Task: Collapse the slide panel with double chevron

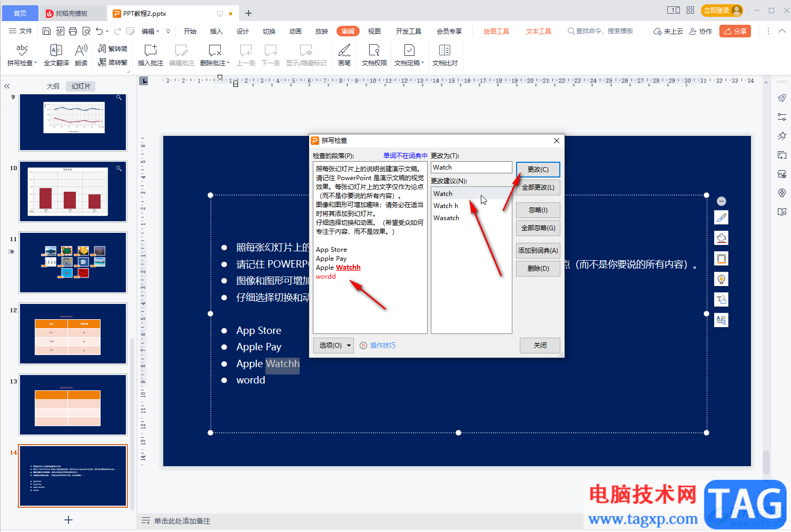Action: click(7, 86)
